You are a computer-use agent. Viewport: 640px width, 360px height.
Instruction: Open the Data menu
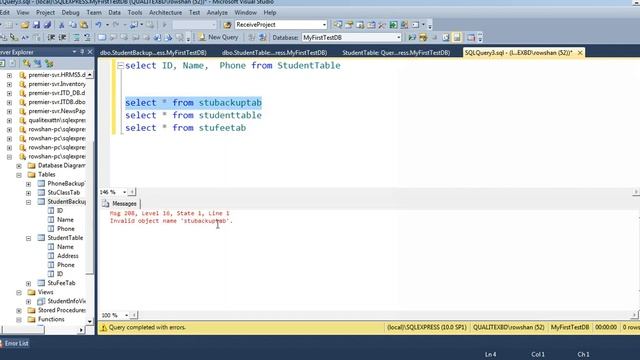[x=114, y=13]
